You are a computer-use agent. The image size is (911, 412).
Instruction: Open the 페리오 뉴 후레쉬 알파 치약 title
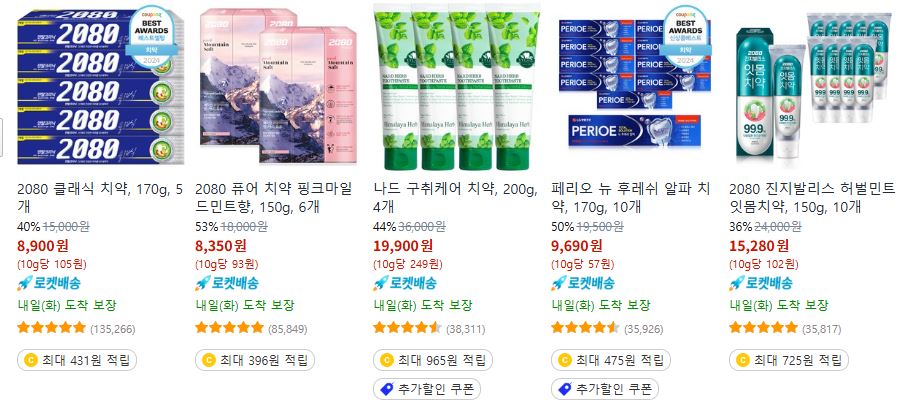pyautogui.click(x=630, y=198)
